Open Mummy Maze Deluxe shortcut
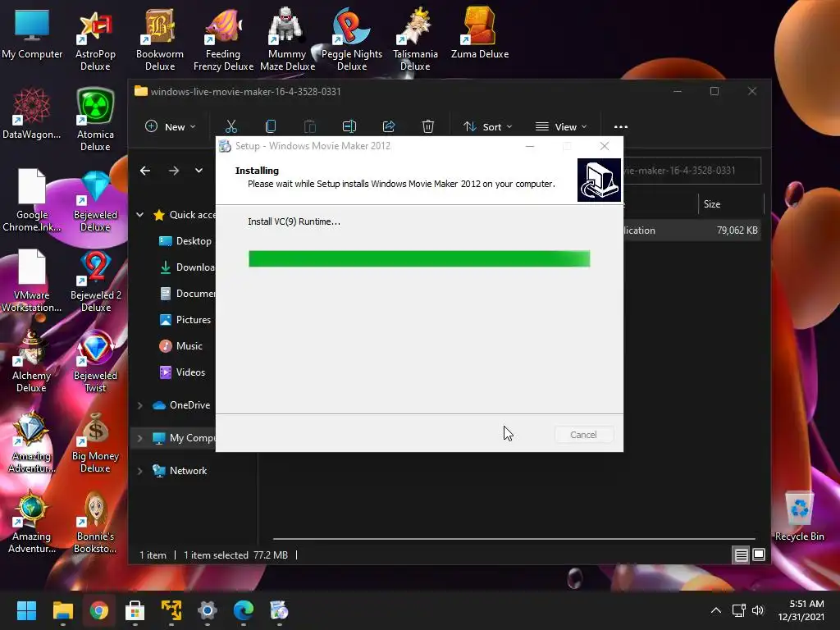This screenshot has height=630, width=840. coord(287,39)
